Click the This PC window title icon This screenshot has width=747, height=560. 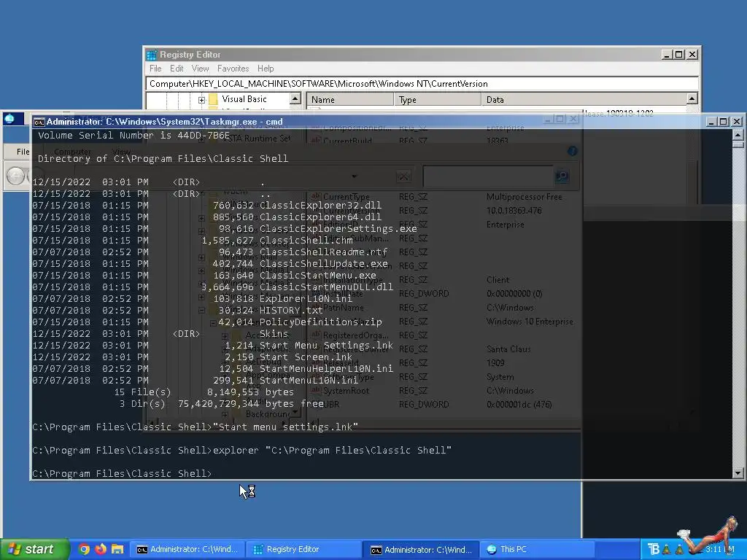coord(9,119)
